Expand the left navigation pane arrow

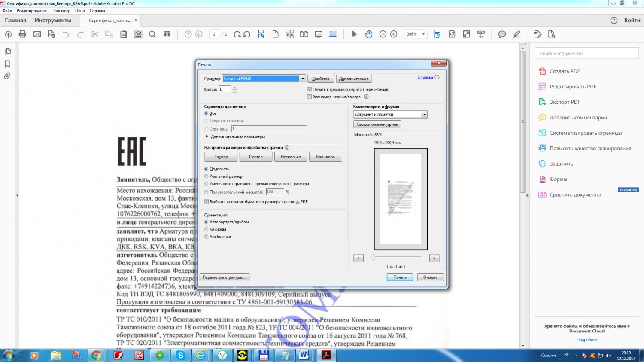point(17,195)
